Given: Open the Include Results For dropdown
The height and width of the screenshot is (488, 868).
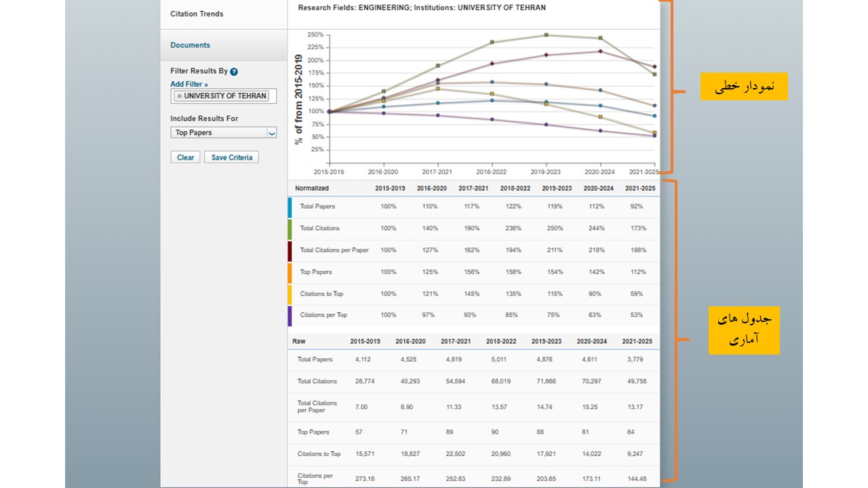Looking at the screenshot, I should pos(223,133).
